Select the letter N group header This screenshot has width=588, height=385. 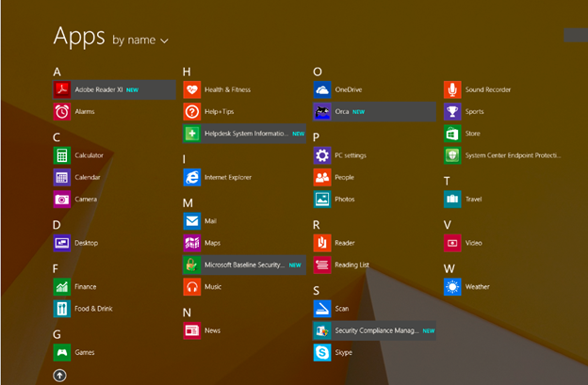click(x=187, y=313)
